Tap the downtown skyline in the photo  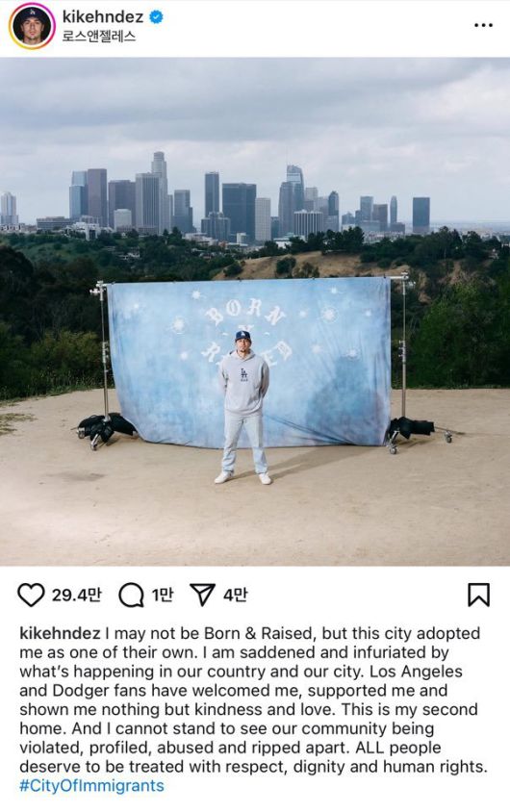coord(217,202)
